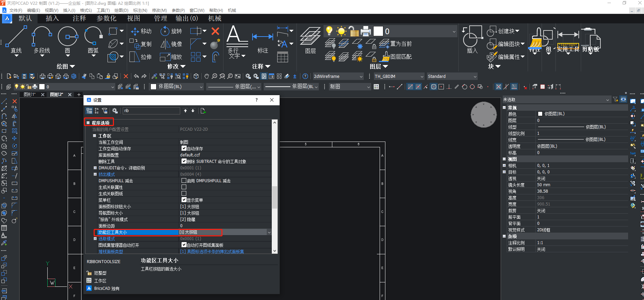
Task: Switch to the 图形1* drawing tab
Action: [x=29, y=94]
